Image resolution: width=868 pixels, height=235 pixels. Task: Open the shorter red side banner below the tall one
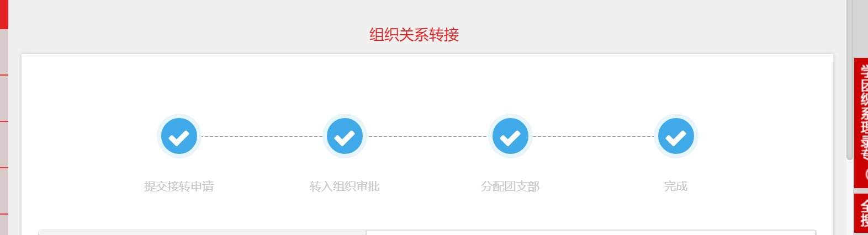pos(861,213)
